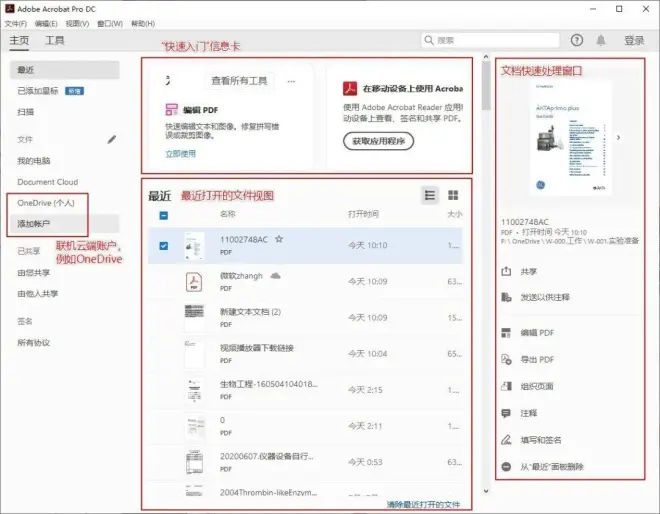660x514 pixels.
Task: Click the PDF file icon for 微软zhangh
Action: [194, 282]
